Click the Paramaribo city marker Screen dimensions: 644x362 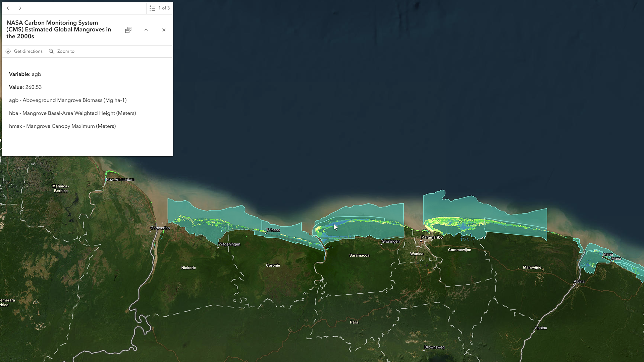pyautogui.click(x=421, y=241)
